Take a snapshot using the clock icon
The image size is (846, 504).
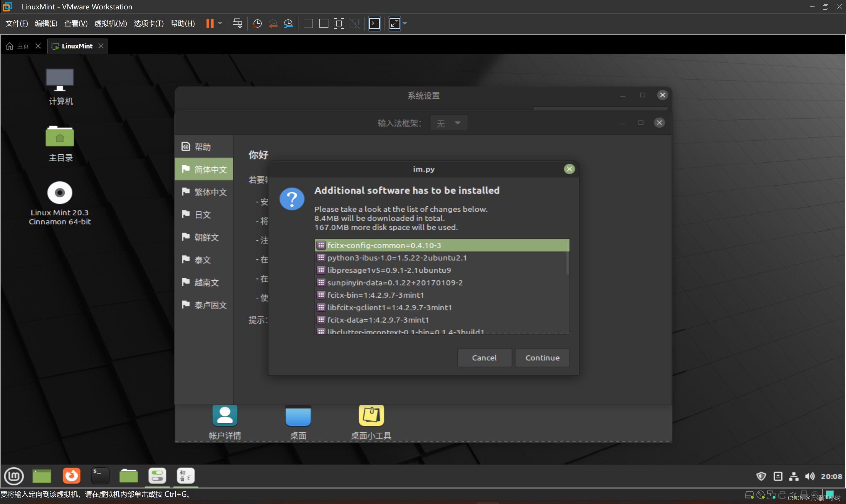[x=257, y=23]
